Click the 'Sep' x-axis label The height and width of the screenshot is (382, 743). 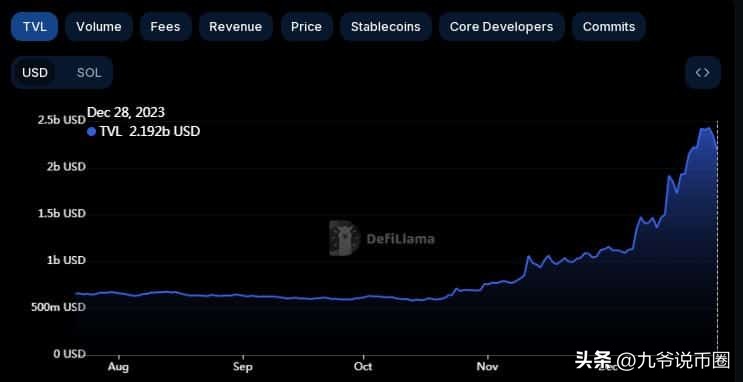[243, 367]
